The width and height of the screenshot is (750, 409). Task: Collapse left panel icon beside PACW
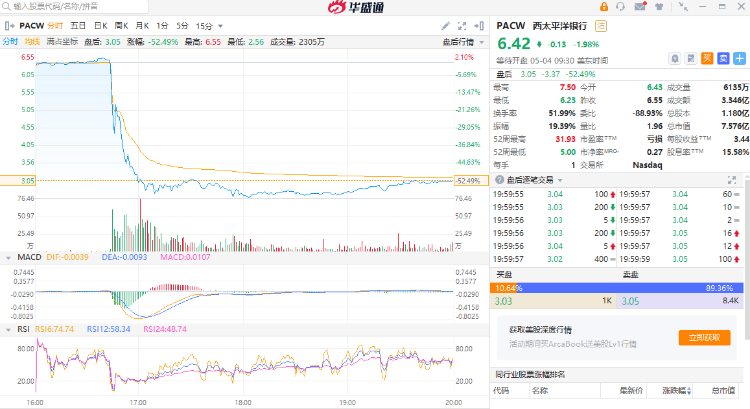click(9, 26)
